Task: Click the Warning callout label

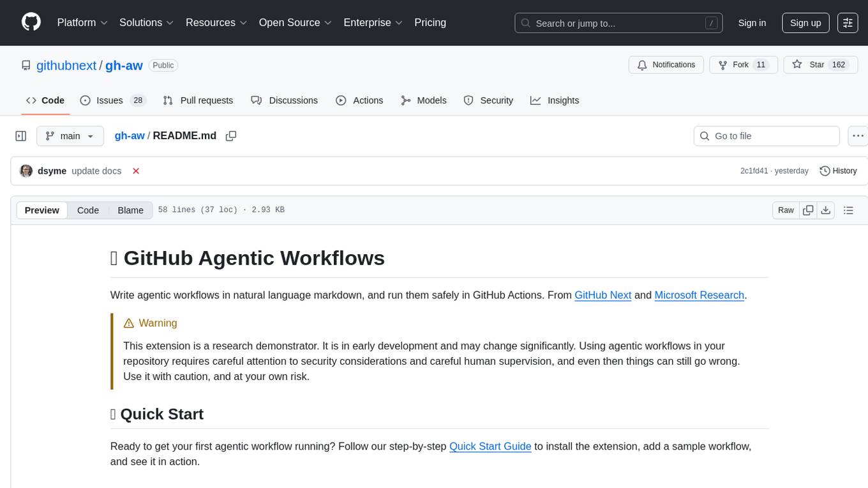Action: click(151, 323)
